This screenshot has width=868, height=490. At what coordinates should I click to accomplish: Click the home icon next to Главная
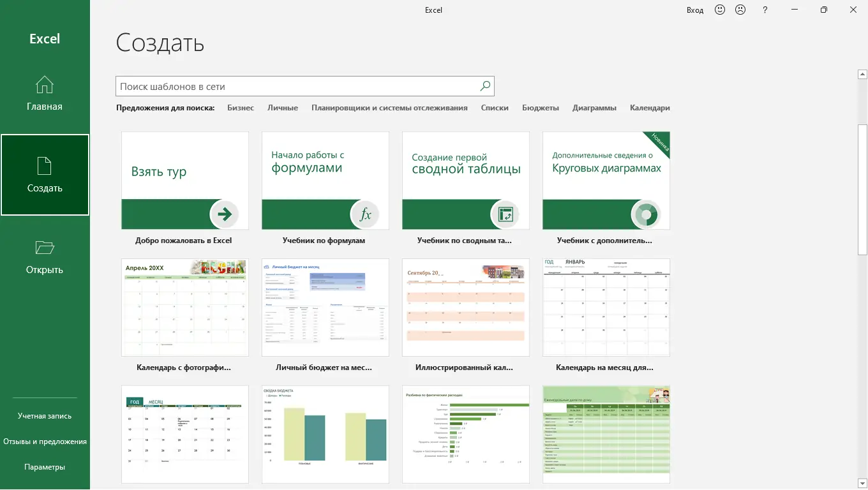pos(45,84)
